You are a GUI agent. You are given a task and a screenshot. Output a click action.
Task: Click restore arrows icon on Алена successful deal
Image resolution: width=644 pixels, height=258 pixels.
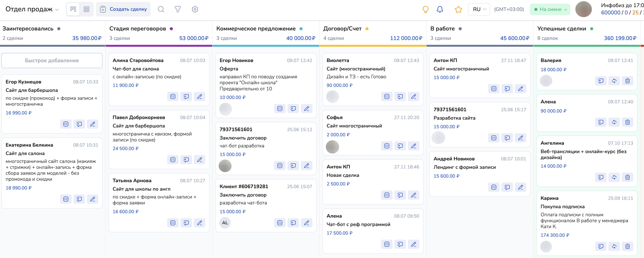click(x=614, y=122)
